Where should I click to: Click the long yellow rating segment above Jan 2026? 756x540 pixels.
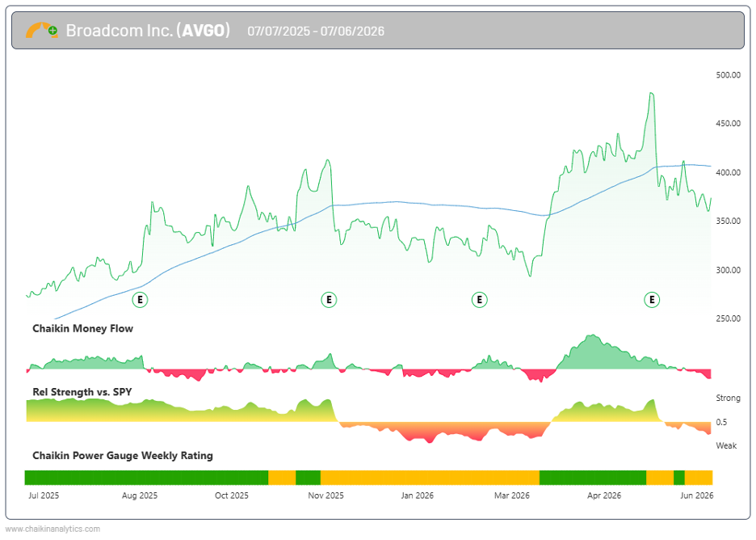[x=430, y=478]
